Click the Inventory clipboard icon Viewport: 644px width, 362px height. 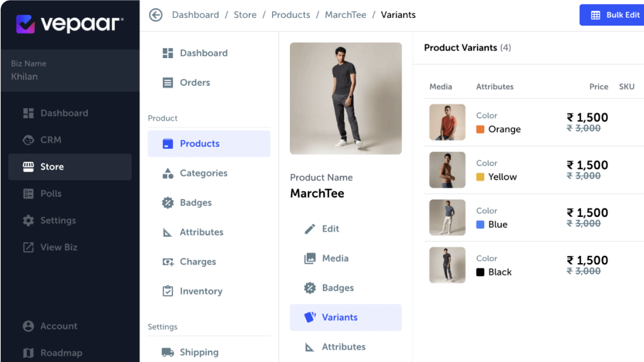(x=168, y=291)
